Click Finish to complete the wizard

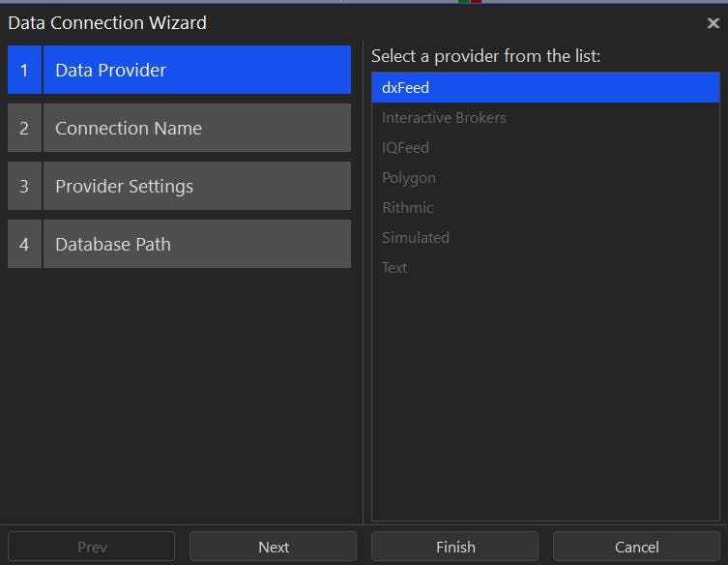454,547
